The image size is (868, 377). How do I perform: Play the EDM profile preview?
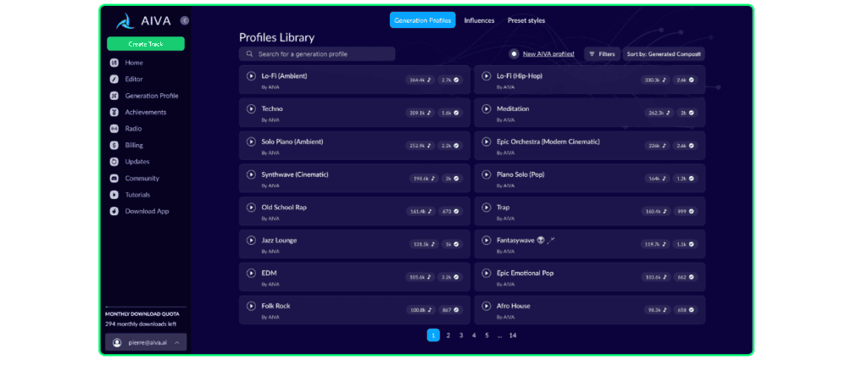pyautogui.click(x=251, y=273)
